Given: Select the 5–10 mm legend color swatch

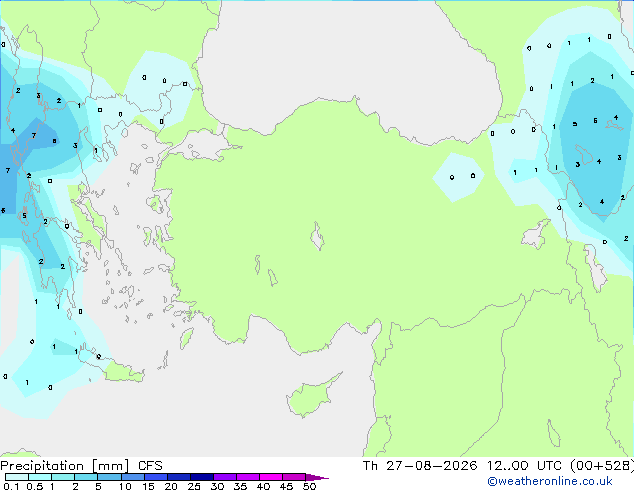Looking at the screenshot, I should 109,477.
